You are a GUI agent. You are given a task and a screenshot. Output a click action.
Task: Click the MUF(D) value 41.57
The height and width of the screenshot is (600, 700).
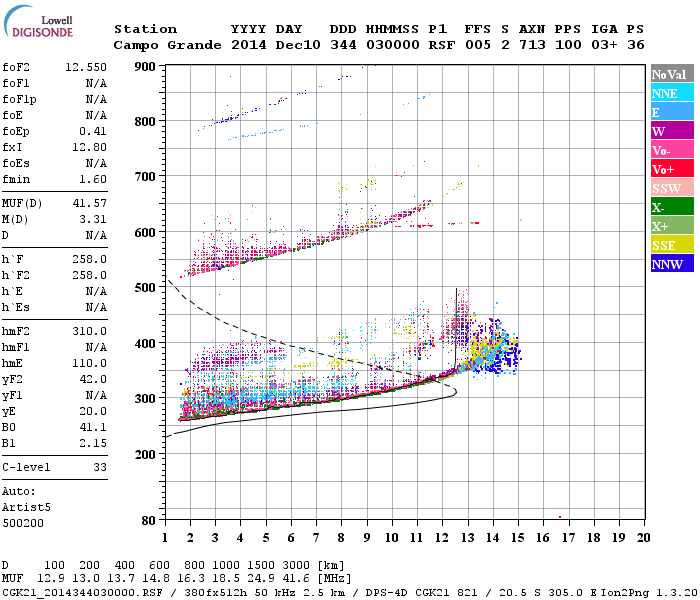point(89,204)
